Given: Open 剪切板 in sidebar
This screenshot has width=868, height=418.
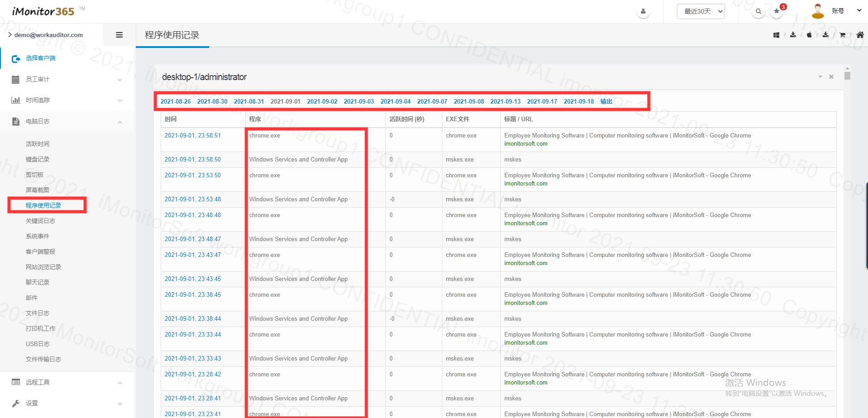Looking at the screenshot, I should click(34, 175).
